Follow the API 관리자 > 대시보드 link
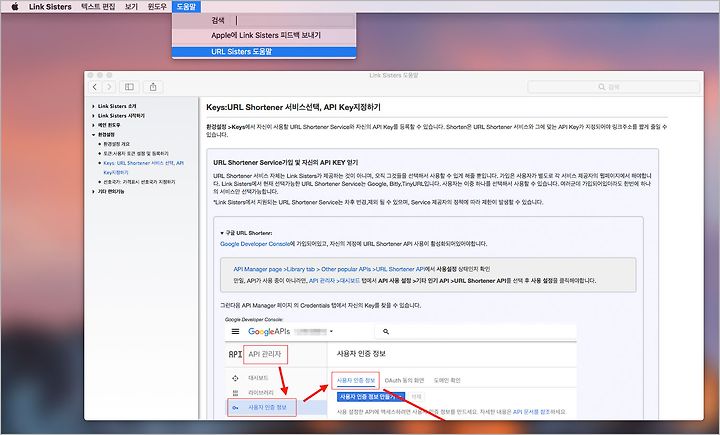Viewport: 720px width, 435px height. 334,281
